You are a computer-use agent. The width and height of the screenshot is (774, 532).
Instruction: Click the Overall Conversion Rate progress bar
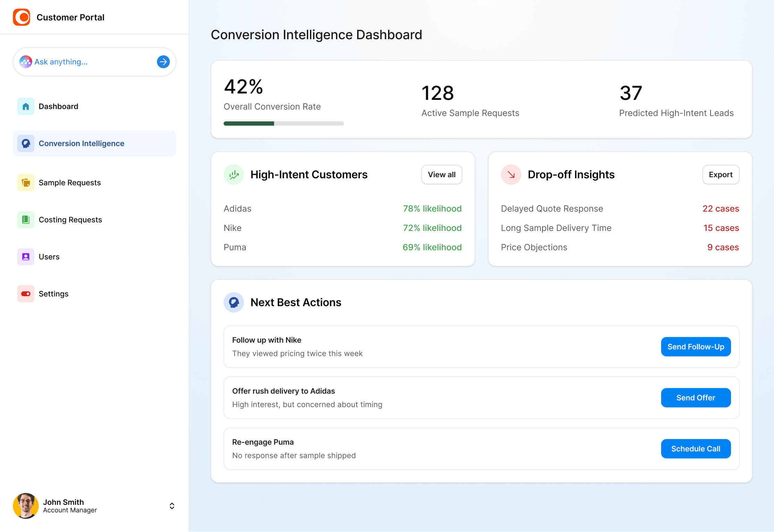pos(284,123)
